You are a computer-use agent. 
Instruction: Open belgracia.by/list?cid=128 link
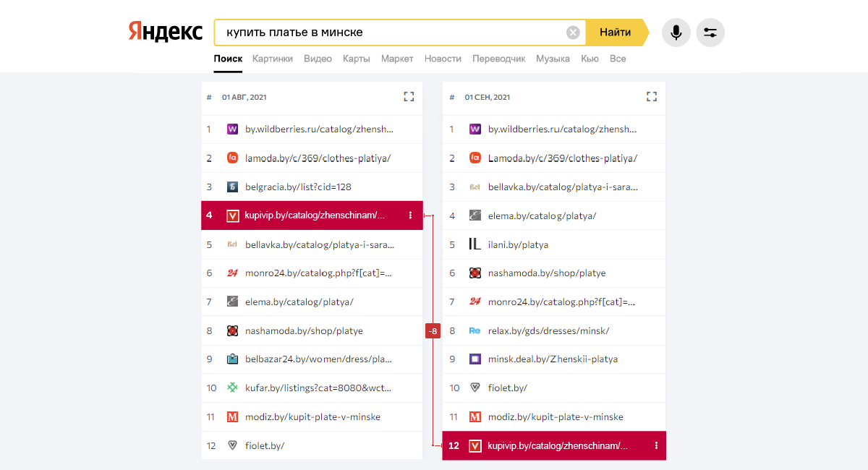(x=298, y=187)
